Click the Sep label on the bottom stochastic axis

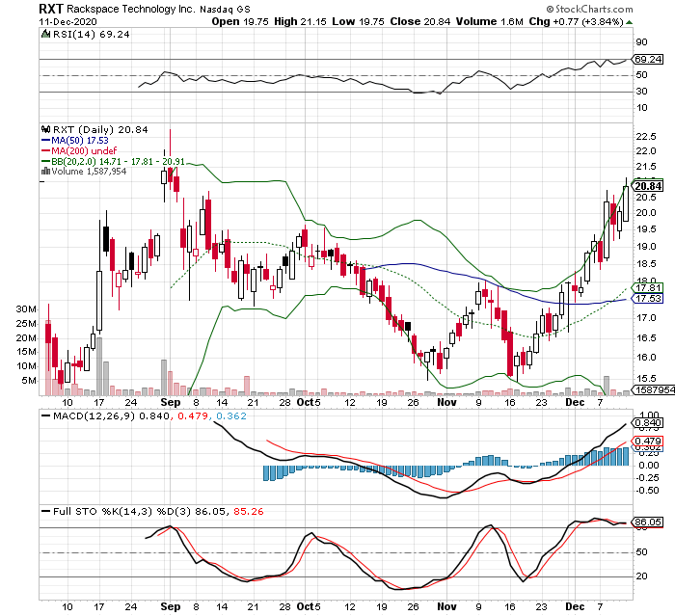click(170, 607)
